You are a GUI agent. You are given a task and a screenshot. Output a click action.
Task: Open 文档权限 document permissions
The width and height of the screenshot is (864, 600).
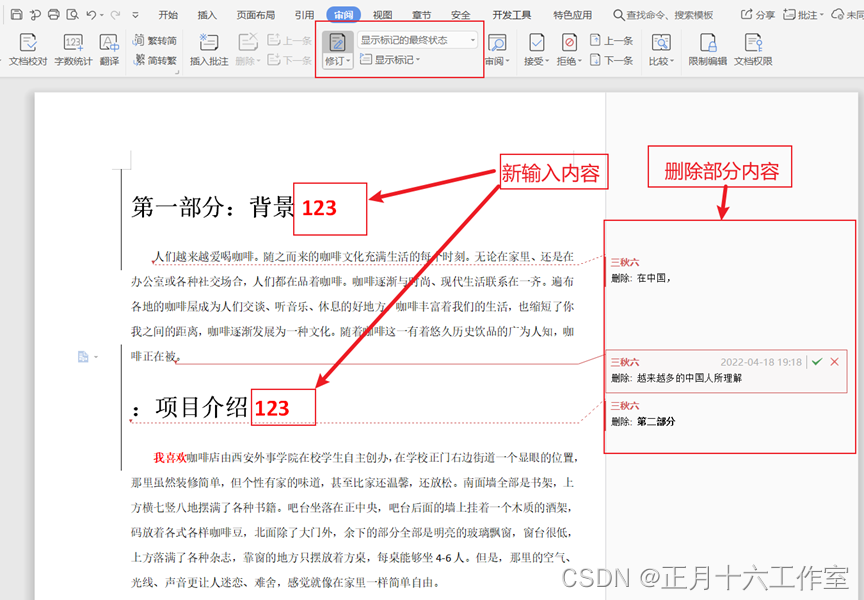click(x=753, y=49)
